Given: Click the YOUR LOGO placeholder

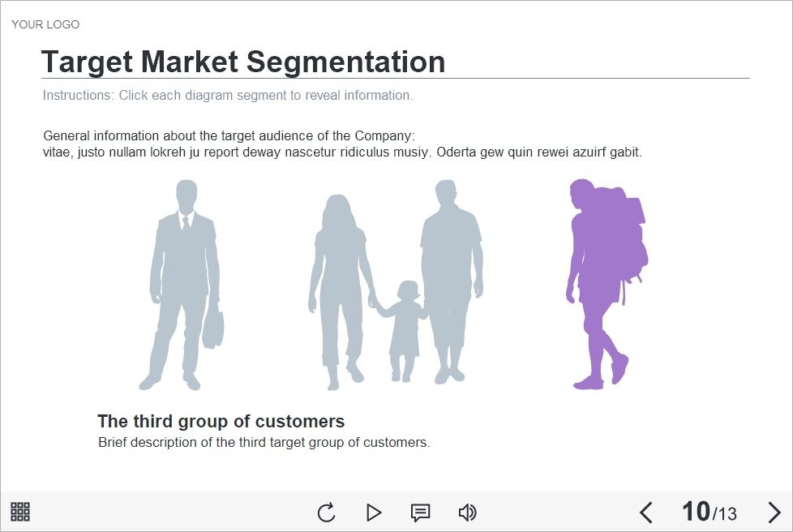Looking at the screenshot, I should pos(45,24).
